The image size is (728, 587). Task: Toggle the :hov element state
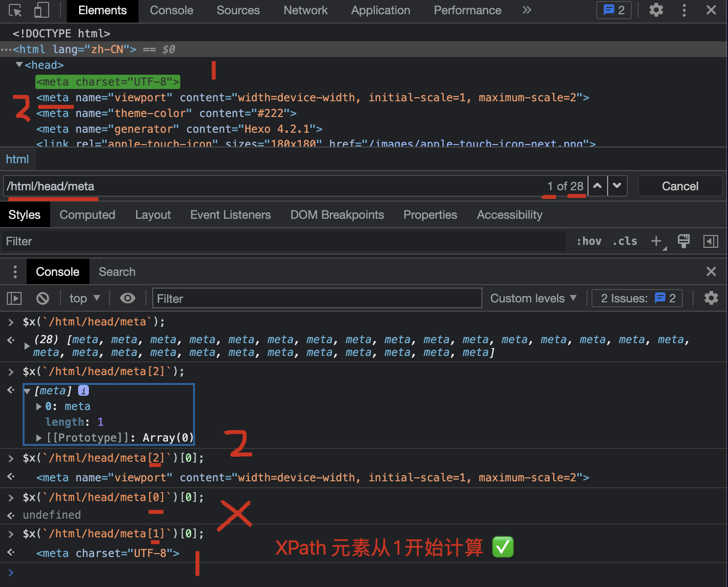[589, 241]
